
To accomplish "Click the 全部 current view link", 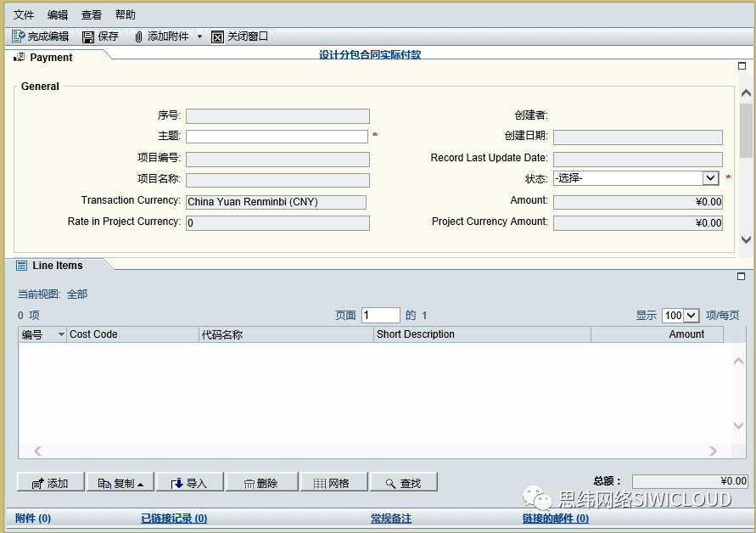I will (x=77, y=295).
